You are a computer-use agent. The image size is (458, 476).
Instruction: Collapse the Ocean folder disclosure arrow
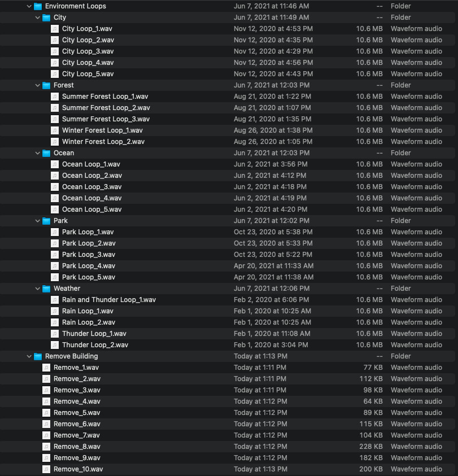pyautogui.click(x=37, y=153)
